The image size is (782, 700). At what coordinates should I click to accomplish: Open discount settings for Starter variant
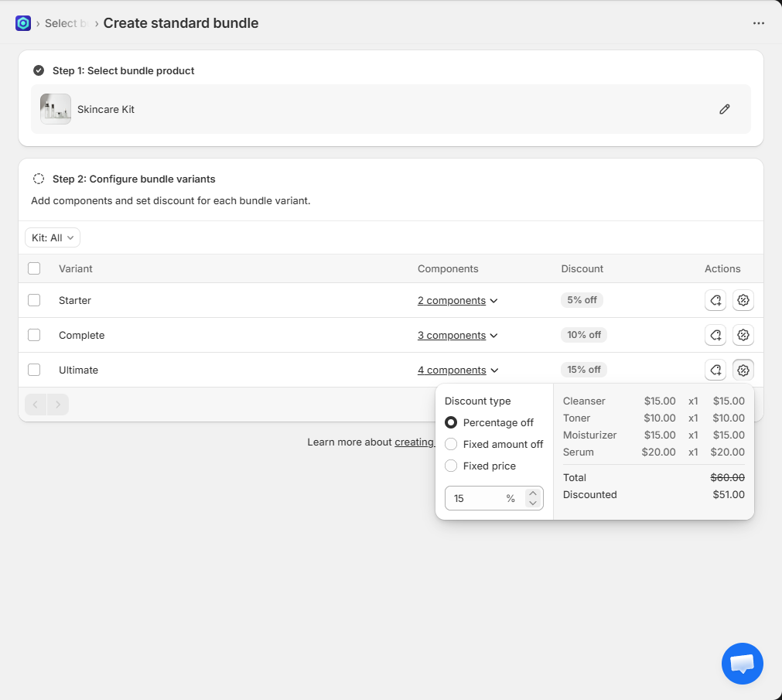pyautogui.click(x=743, y=300)
